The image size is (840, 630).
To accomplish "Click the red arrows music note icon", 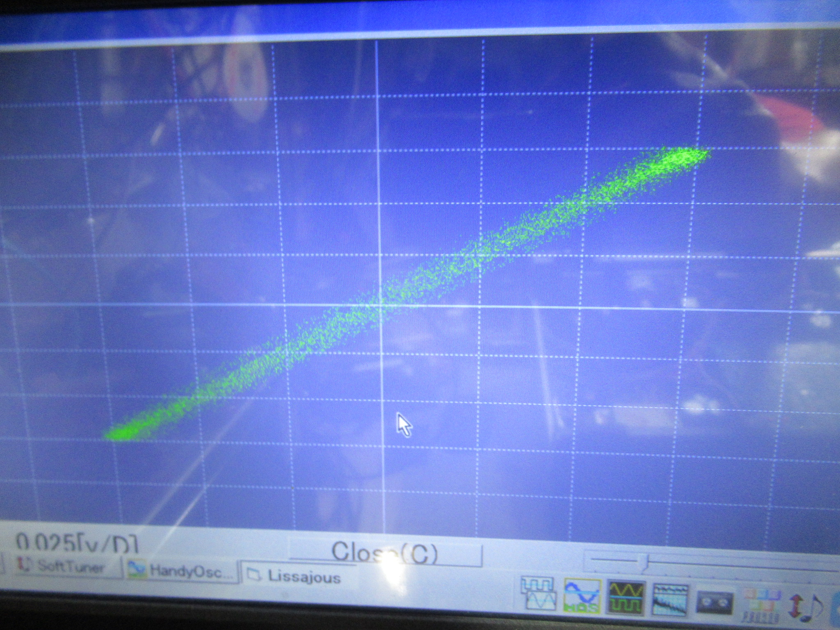I will (x=803, y=607).
